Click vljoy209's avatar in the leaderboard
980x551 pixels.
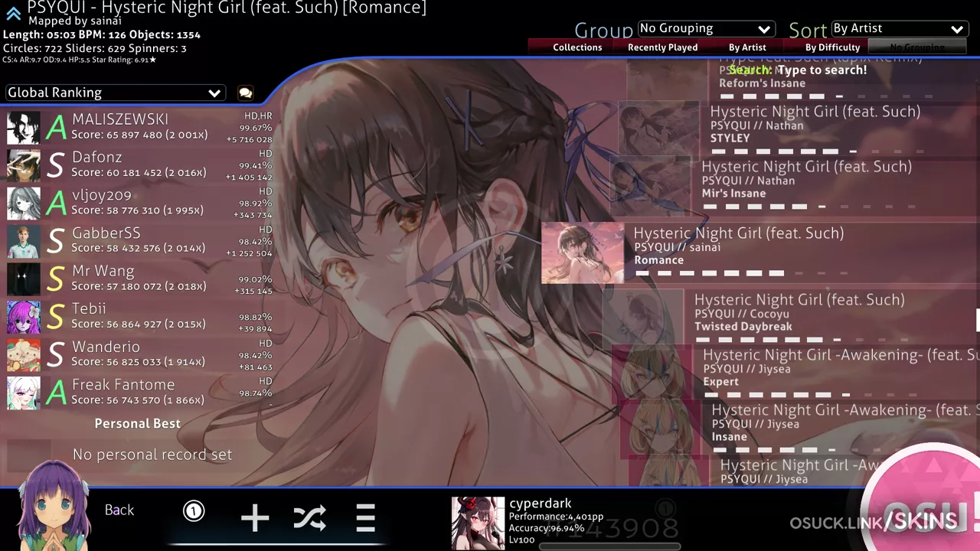click(24, 204)
